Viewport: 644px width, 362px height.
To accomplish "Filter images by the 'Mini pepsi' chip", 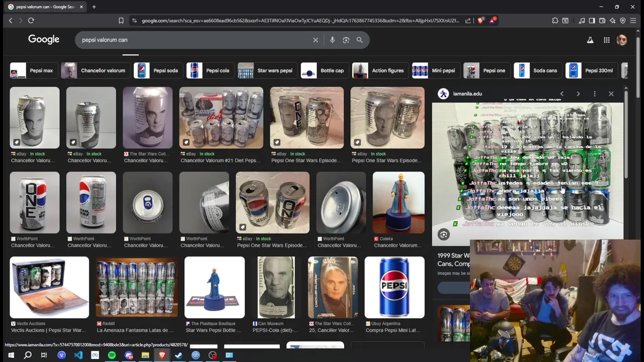I will tap(436, 70).
